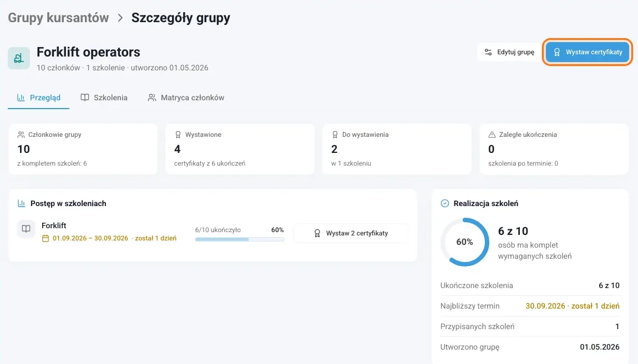Screen dimensions: 638x364
Task: Click the chart icon beside Postęp w szkoleniach
Action: click(x=21, y=203)
